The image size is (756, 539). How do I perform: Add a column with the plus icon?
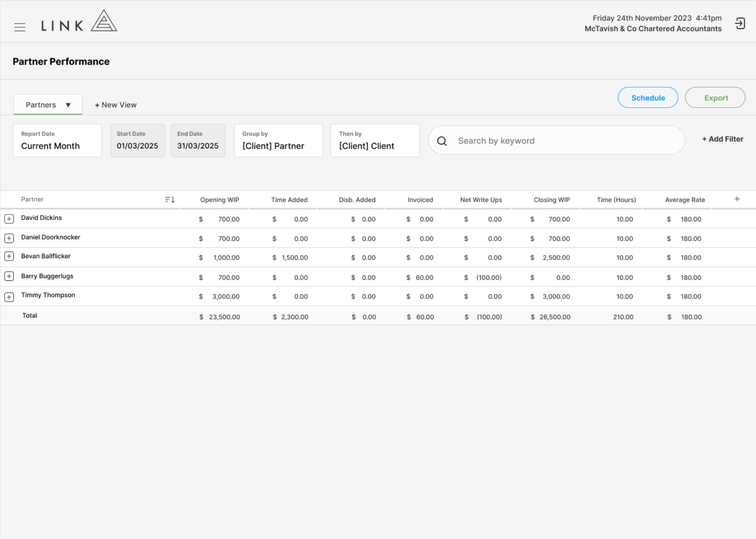(737, 199)
